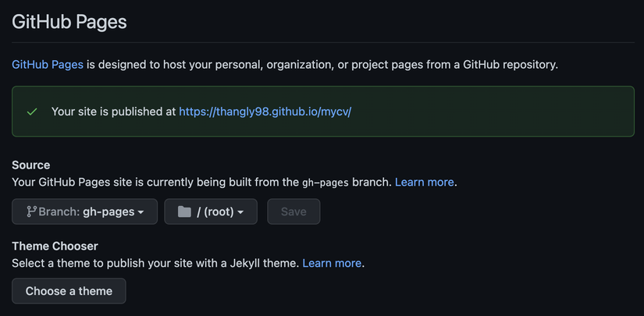Viewport: 644px width, 316px height.
Task: Open the Branch: gh-pages dropdown
Action: [x=84, y=211]
